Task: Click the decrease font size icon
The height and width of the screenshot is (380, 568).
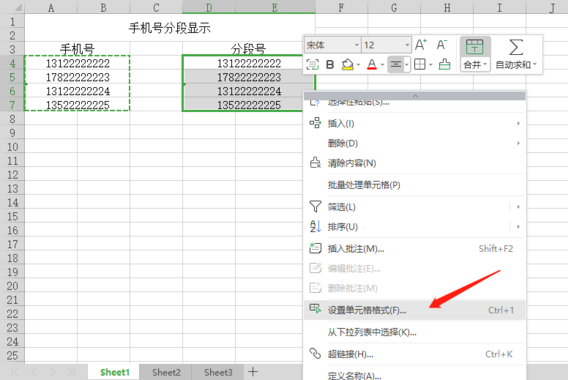Action: tap(442, 45)
